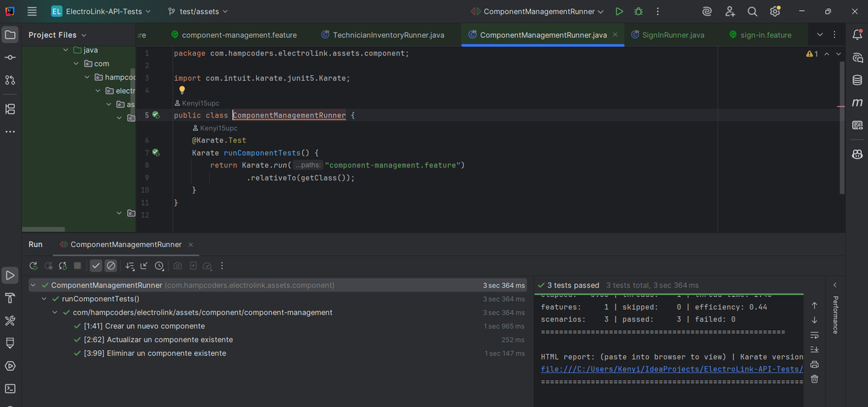Click the editor vertical scrollbar
This screenshot has height=407, width=868.
pyautogui.click(x=842, y=127)
